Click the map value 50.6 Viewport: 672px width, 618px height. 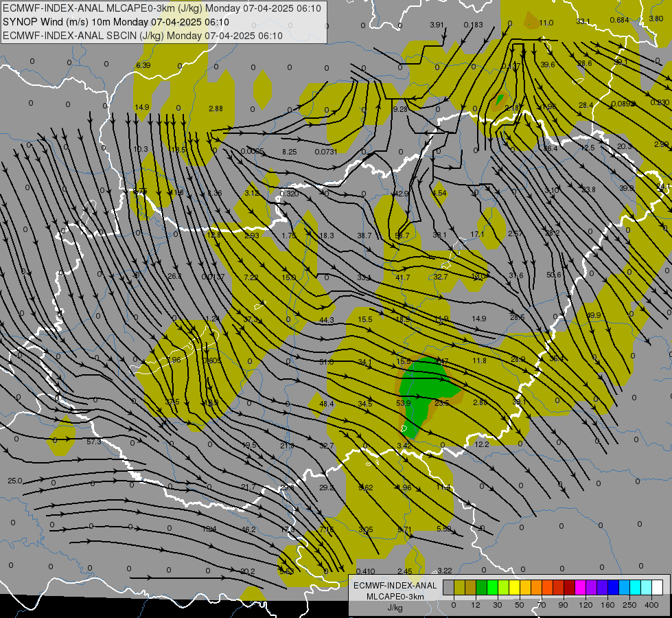pos(554,275)
